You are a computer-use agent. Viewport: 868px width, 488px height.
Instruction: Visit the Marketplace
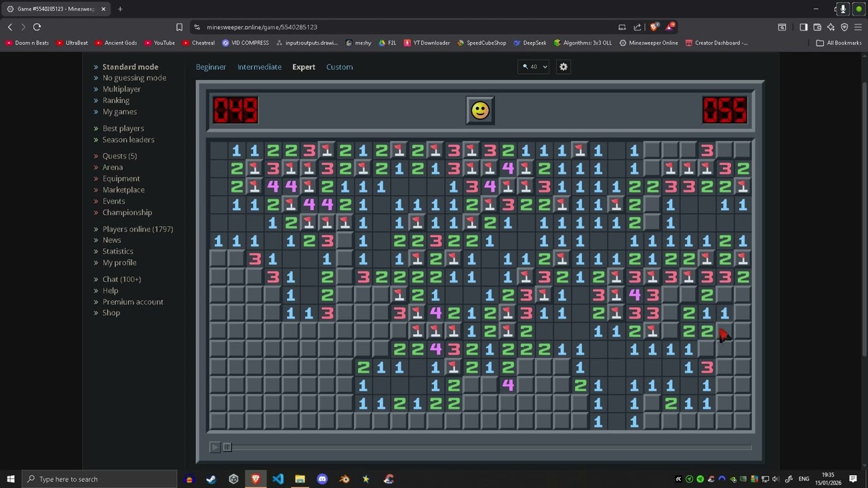coord(123,190)
